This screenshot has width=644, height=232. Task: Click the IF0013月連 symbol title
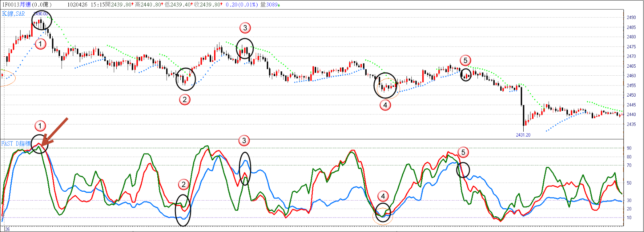pyautogui.click(x=17, y=4)
